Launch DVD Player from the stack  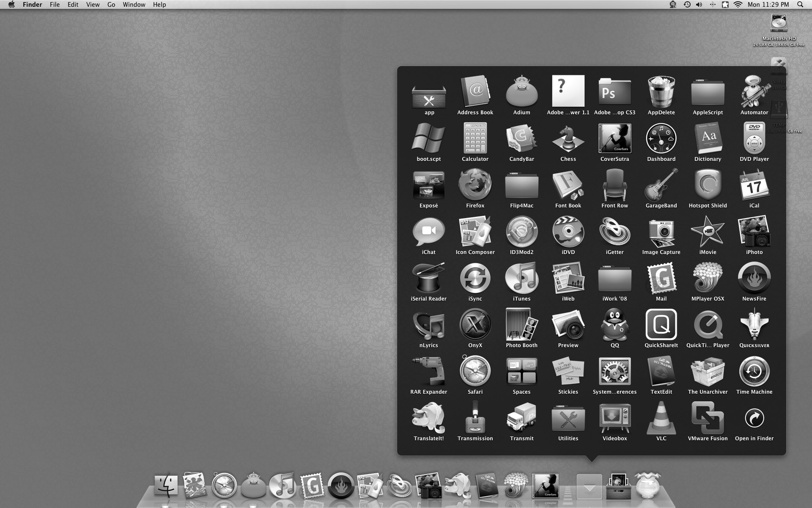754,138
